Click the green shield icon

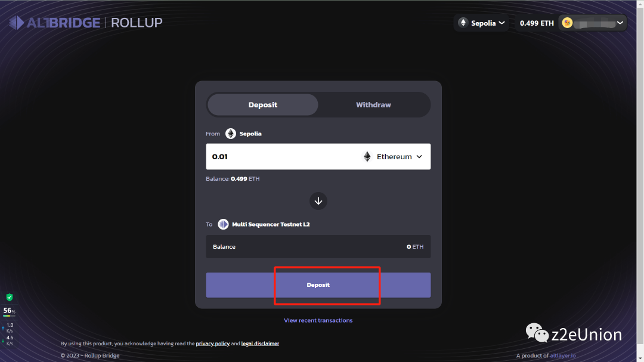(10, 297)
